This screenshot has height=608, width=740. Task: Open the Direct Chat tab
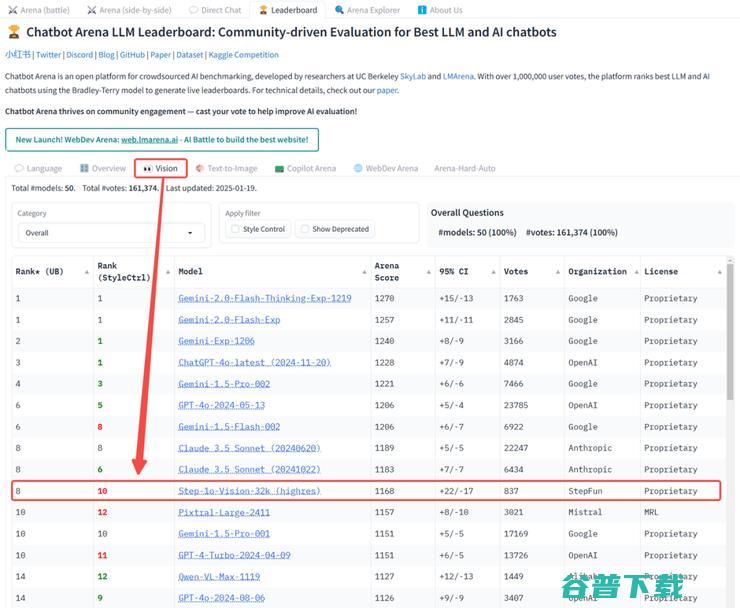point(215,10)
